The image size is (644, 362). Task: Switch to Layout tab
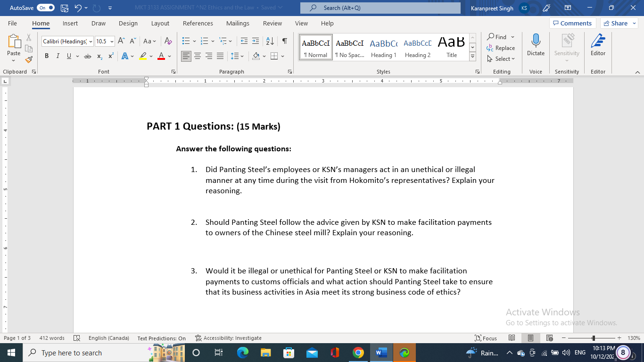click(x=160, y=23)
